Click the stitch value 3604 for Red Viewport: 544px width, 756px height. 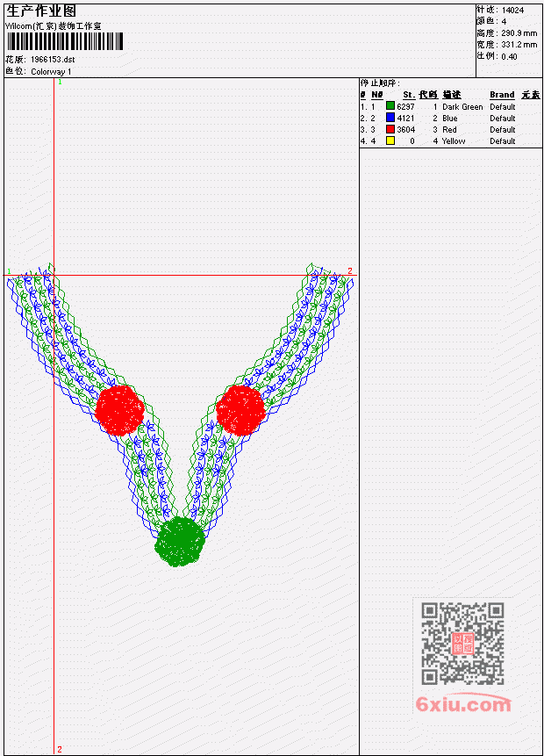[x=405, y=130]
